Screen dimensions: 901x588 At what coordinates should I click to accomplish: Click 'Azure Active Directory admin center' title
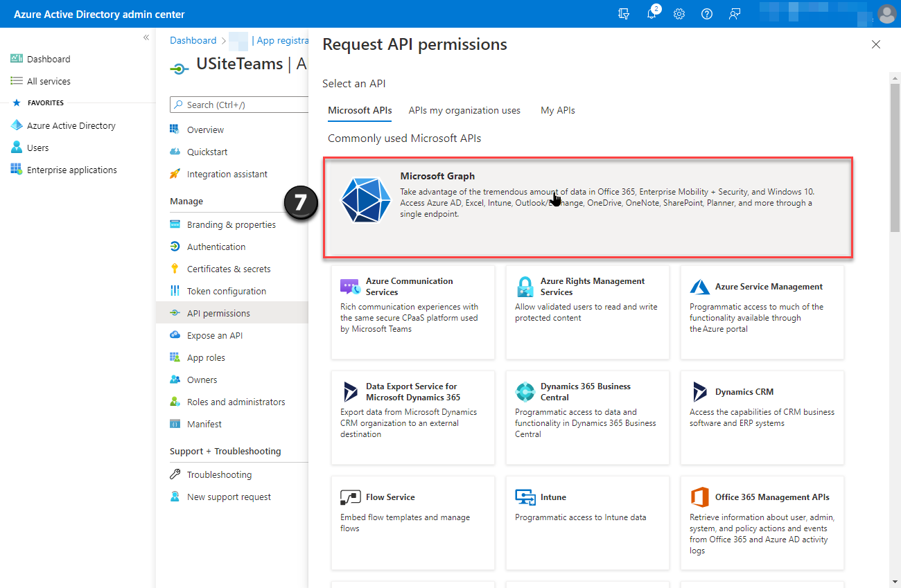click(x=99, y=14)
